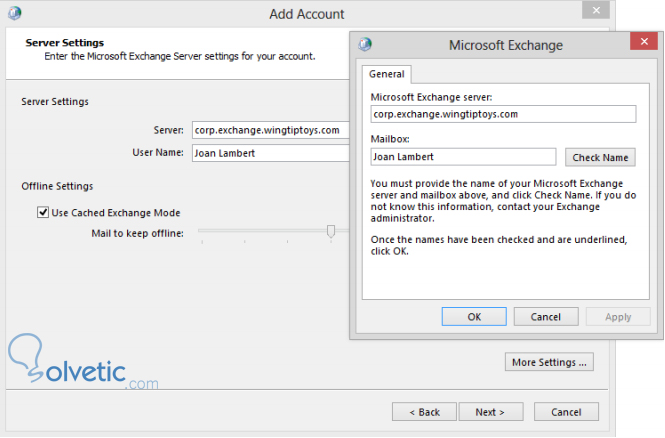This screenshot has width=665, height=438.
Task: Go to the Next step
Action: click(x=490, y=412)
